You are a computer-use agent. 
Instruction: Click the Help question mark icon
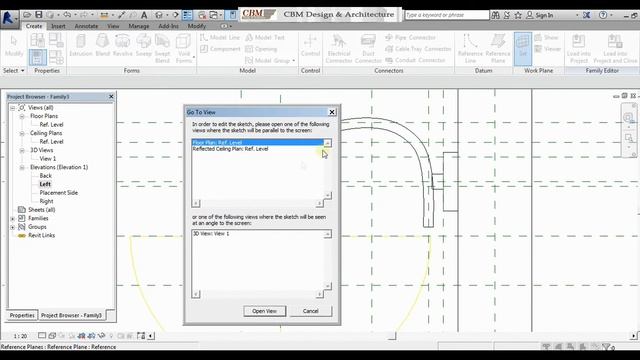tap(603, 15)
